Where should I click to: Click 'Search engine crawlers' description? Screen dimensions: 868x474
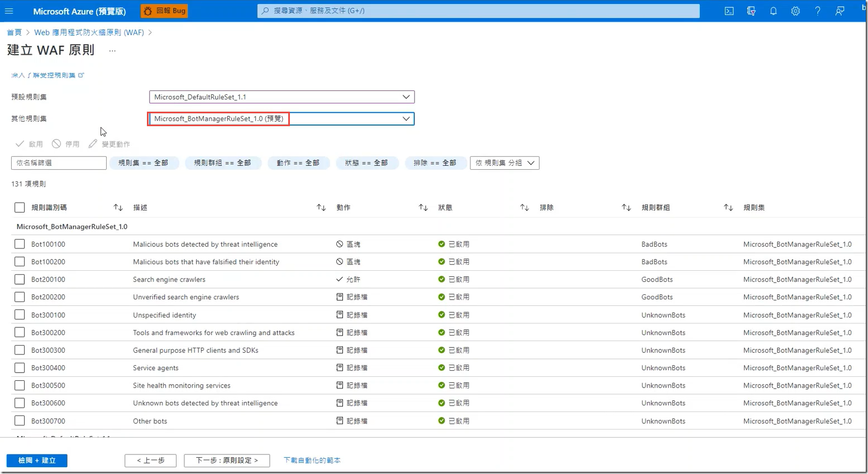coord(169,280)
